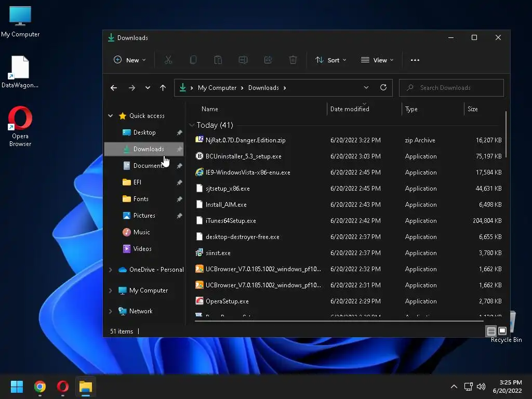Open recent locations dropdown arrow
Image resolution: width=532 pixels, height=399 pixels.
[148, 88]
